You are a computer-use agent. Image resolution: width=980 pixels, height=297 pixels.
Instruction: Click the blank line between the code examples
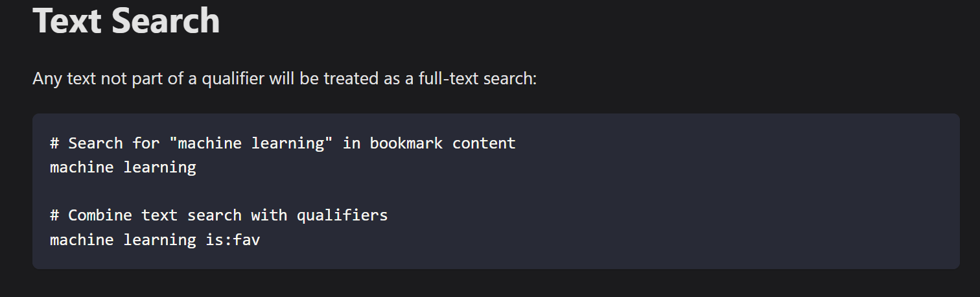259,191
